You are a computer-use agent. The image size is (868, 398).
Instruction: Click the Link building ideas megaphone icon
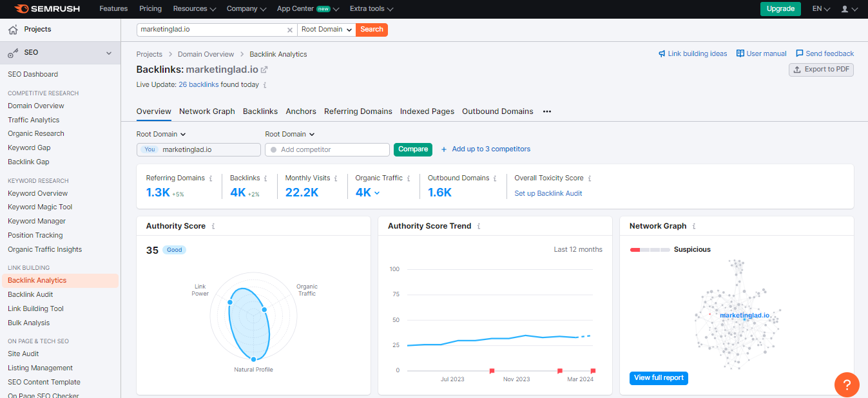(662, 53)
